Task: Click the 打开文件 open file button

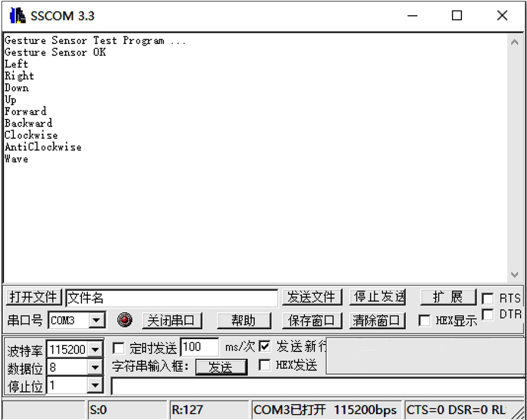Action: tap(33, 297)
